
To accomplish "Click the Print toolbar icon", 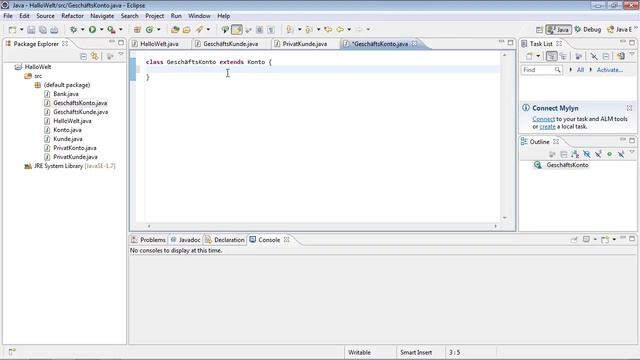I will [x=54, y=30].
